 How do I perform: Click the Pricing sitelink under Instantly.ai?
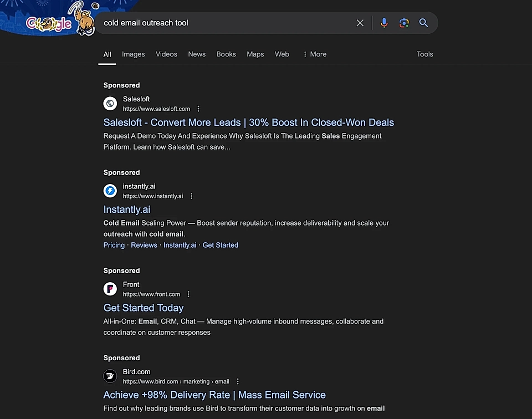coord(114,244)
